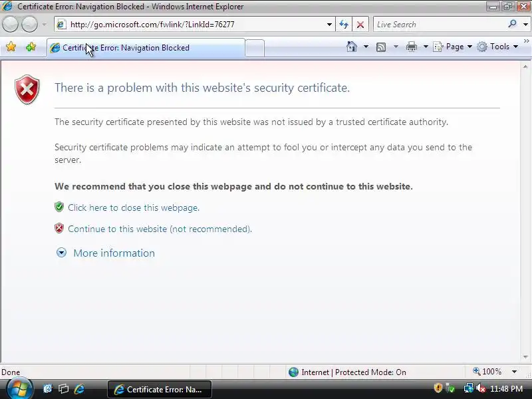Click the Back navigation button

click(10, 25)
